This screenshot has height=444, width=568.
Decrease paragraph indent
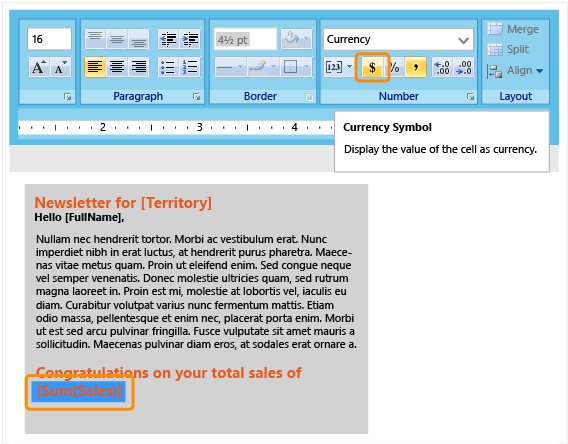[x=168, y=39]
